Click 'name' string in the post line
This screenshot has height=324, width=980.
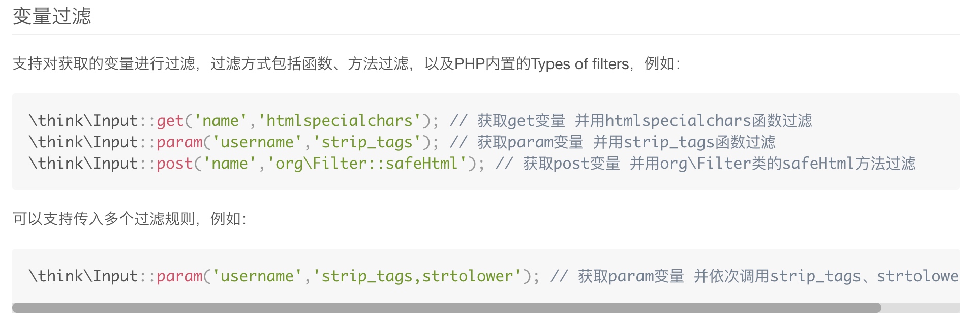[229, 164]
